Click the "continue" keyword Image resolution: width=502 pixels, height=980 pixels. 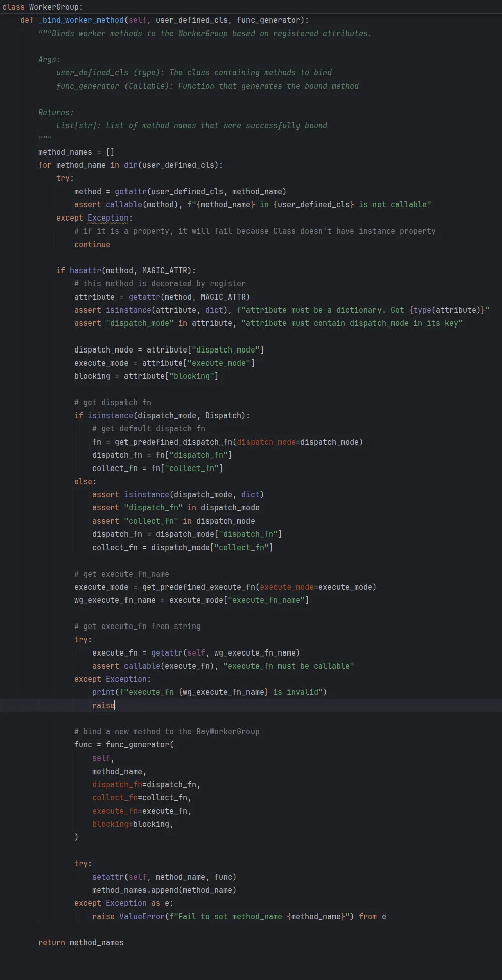[x=92, y=244]
